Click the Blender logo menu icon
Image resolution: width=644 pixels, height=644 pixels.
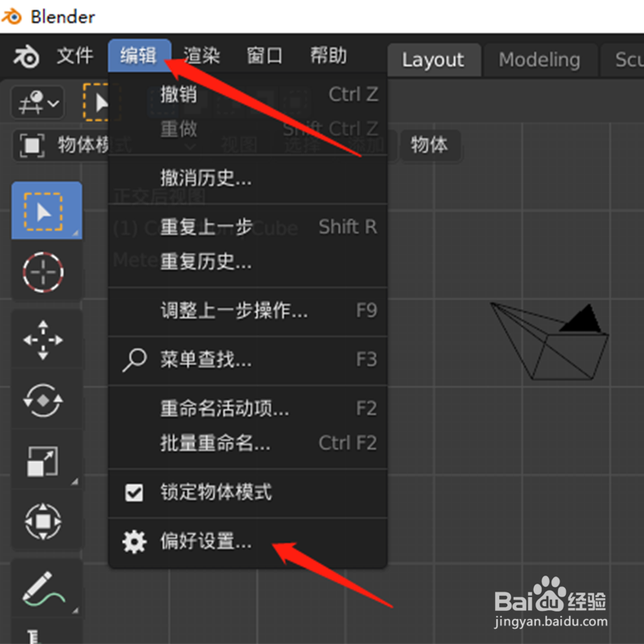27,56
